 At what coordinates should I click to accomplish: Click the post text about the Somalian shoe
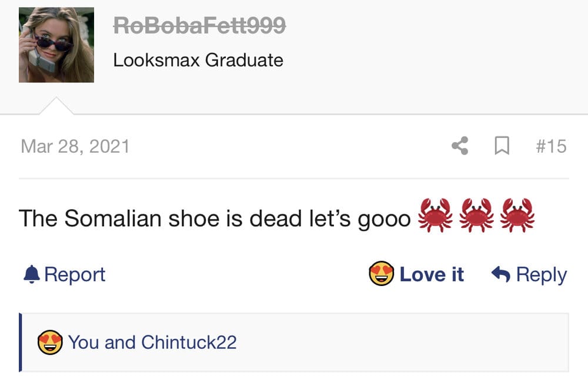[215, 218]
